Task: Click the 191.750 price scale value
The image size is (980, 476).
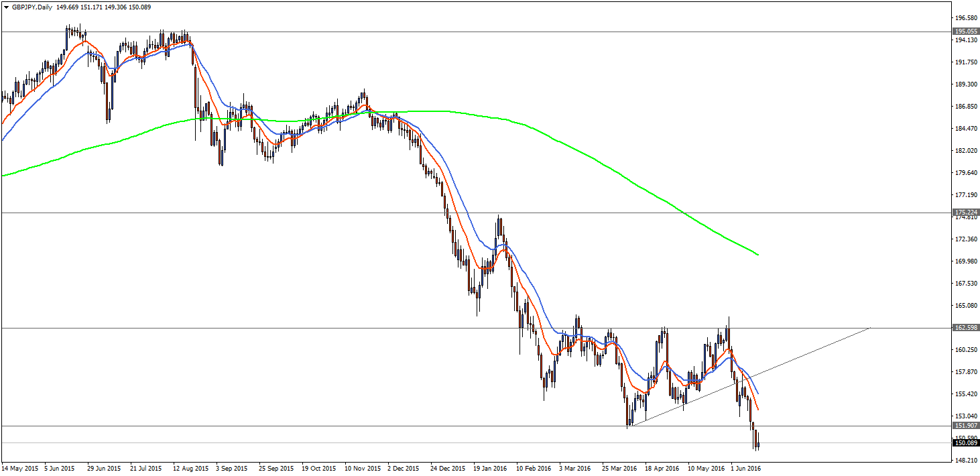Action: click(x=966, y=62)
